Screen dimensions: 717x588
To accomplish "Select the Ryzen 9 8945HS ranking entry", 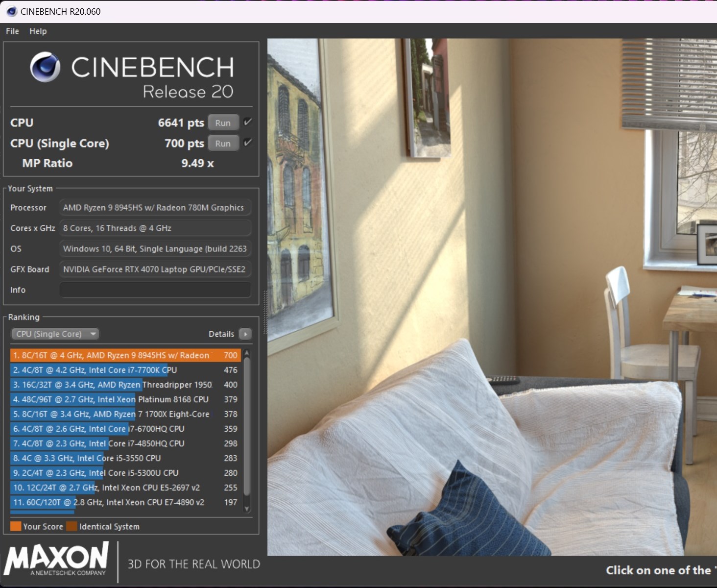I will pyautogui.click(x=125, y=355).
